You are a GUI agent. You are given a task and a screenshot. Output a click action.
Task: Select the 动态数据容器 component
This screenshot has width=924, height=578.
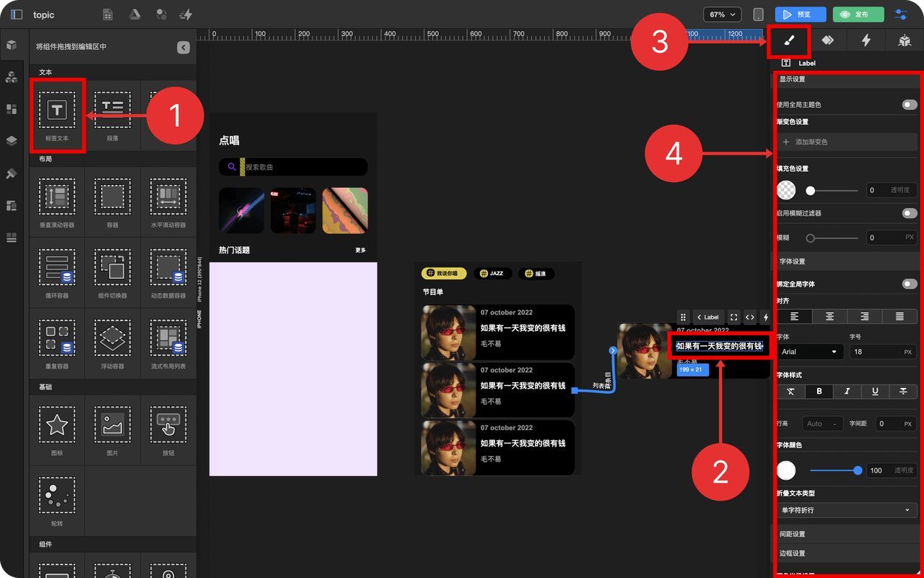point(168,272)
